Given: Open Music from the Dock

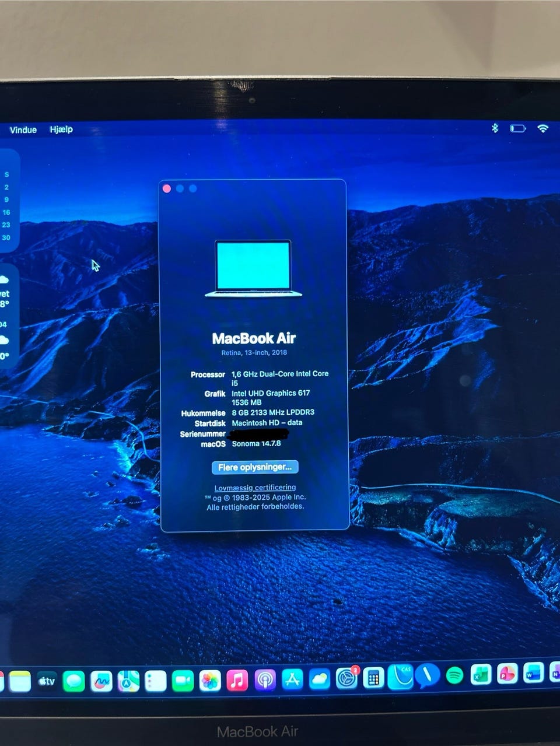Looking at the screenshot, I should (237, 680).
